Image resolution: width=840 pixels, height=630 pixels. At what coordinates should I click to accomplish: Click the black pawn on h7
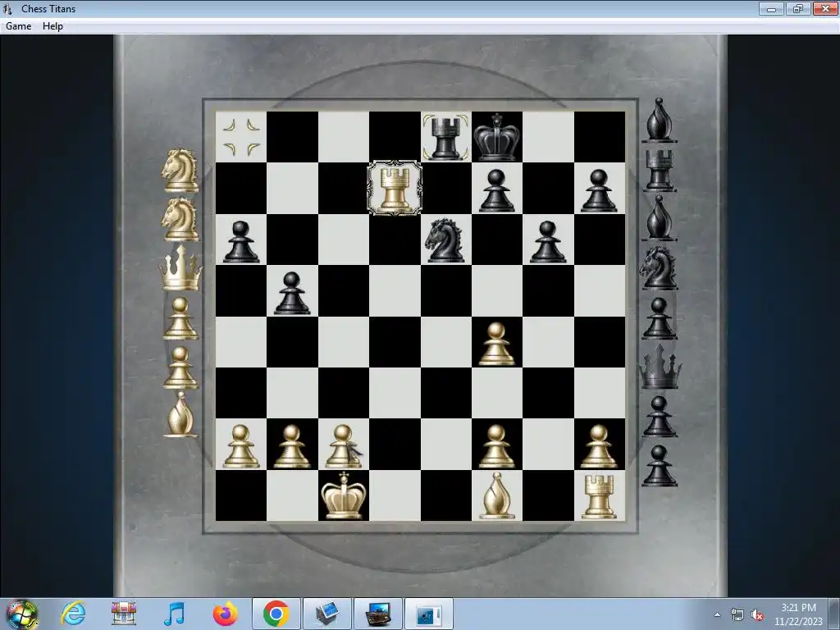599,190
